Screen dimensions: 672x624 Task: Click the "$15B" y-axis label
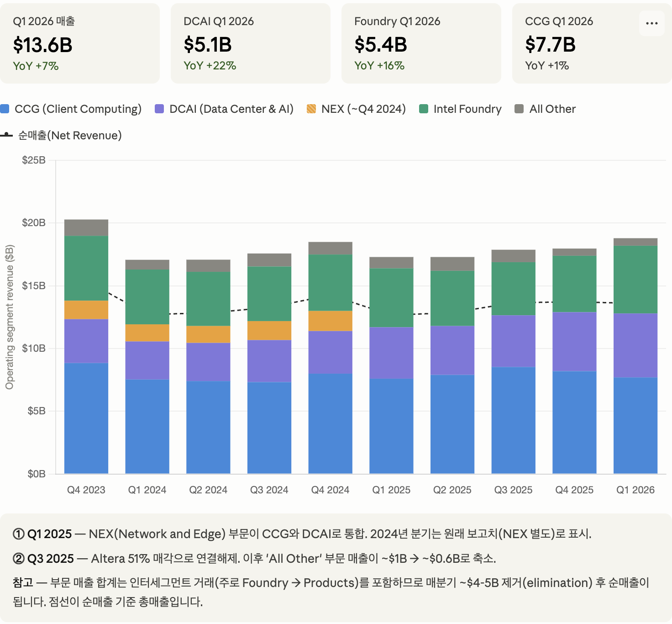coord(34,286)
